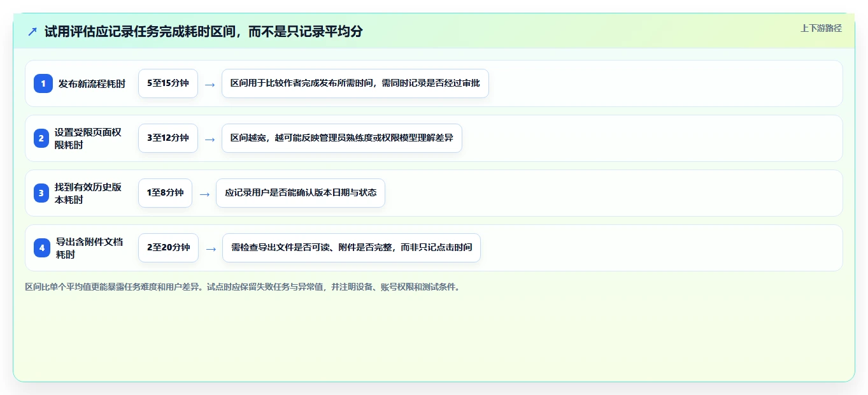Click the note '应记录用户是否能确认版本日期与状态'
This screenshot has width=868, height=395.
coord(301,193)
